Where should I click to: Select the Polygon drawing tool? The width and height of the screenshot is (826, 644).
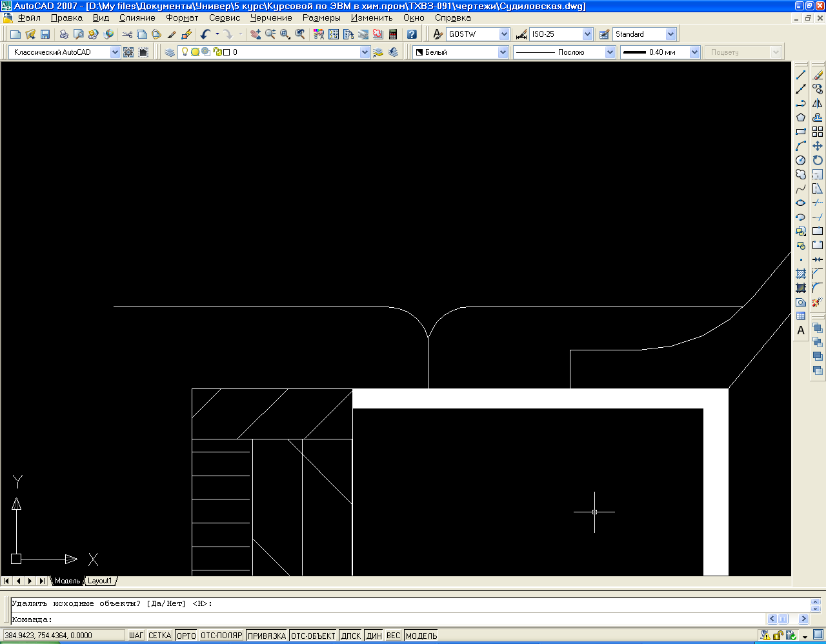pyautogui.click(x=801, y=117)
